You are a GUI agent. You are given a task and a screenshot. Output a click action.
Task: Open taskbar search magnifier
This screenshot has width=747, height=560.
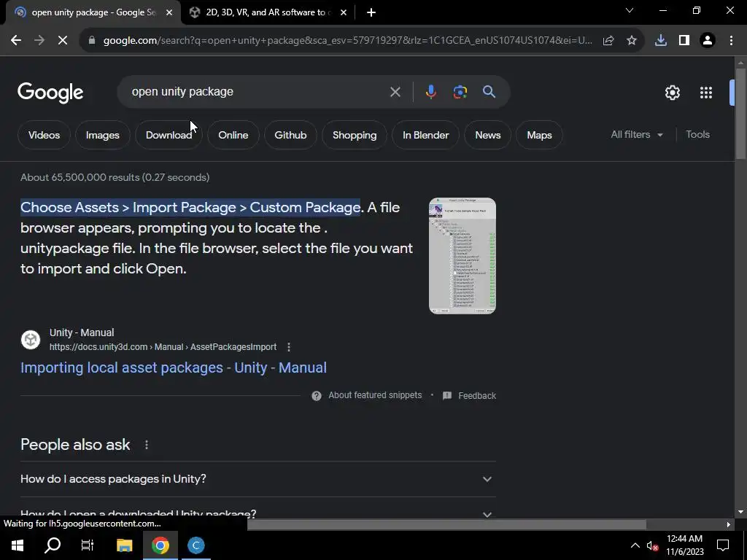[53, 545]
